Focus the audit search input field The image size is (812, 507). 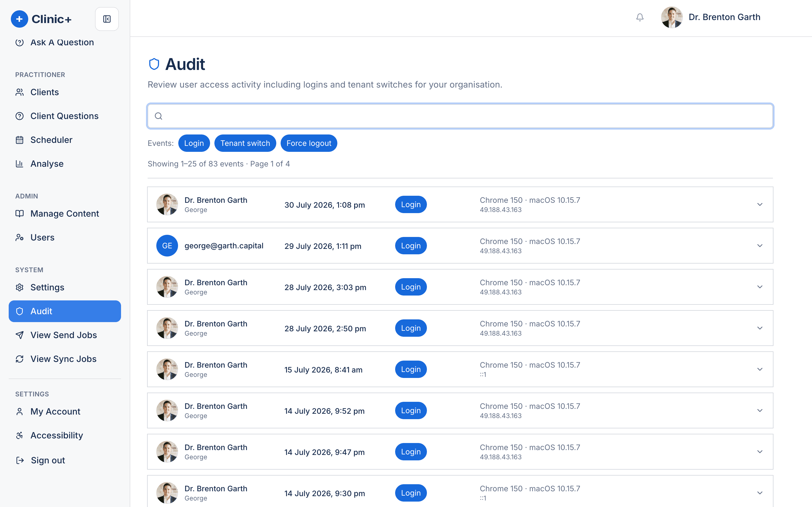(460, 116)
